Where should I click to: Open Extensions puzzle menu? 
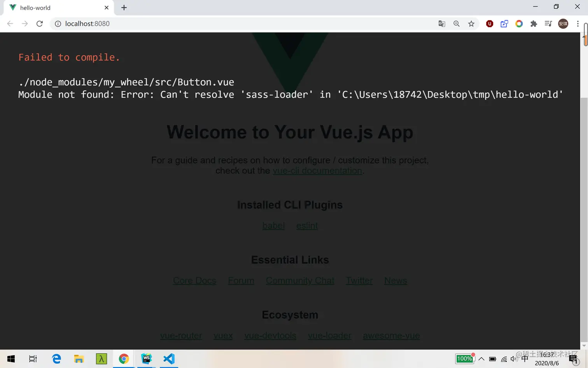coord(534,24)
